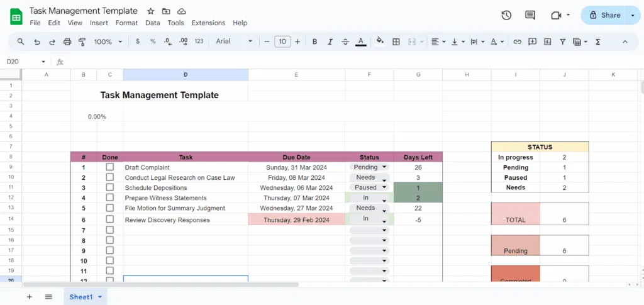Viewport: 644px width, 305px height.
Task: Open the all sheets list icon
Action: point(48,297)
